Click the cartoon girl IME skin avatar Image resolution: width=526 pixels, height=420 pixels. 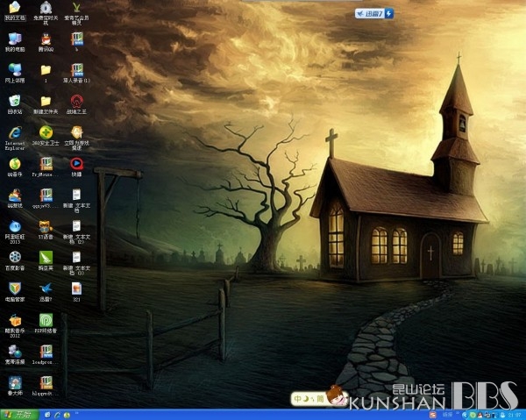[x=337, y=395]
